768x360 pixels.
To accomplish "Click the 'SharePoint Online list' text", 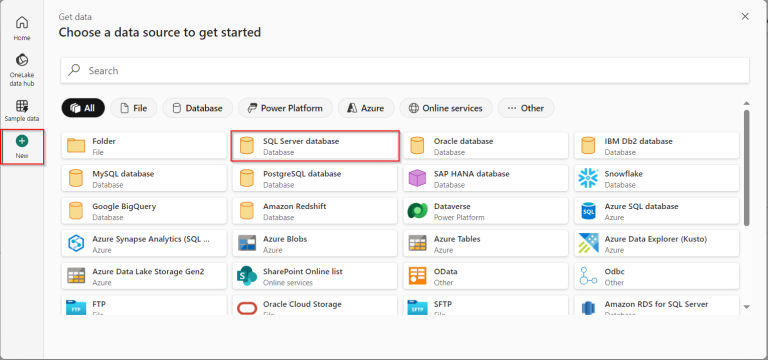I will (303, 271).
